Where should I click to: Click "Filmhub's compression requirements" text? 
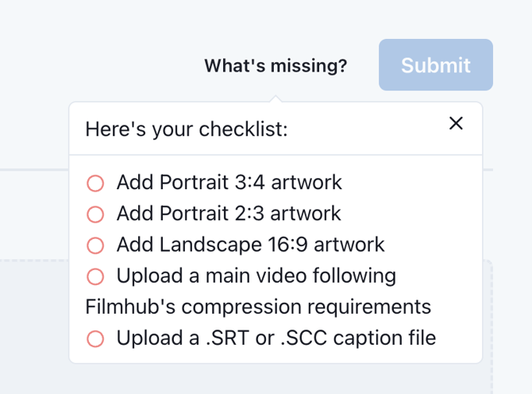tap(258, 307)
